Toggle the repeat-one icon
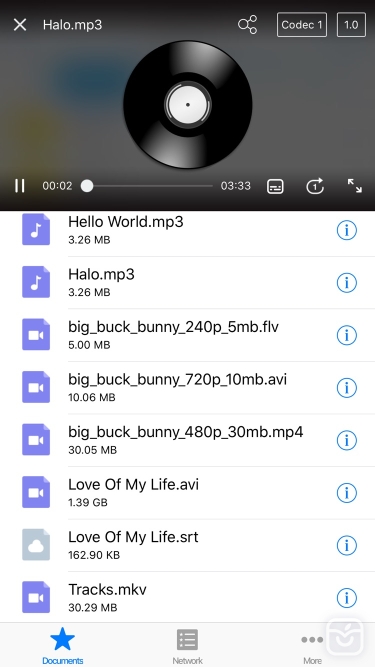The width and height of the screenshot is (375, 667). [x=315, y=186]
